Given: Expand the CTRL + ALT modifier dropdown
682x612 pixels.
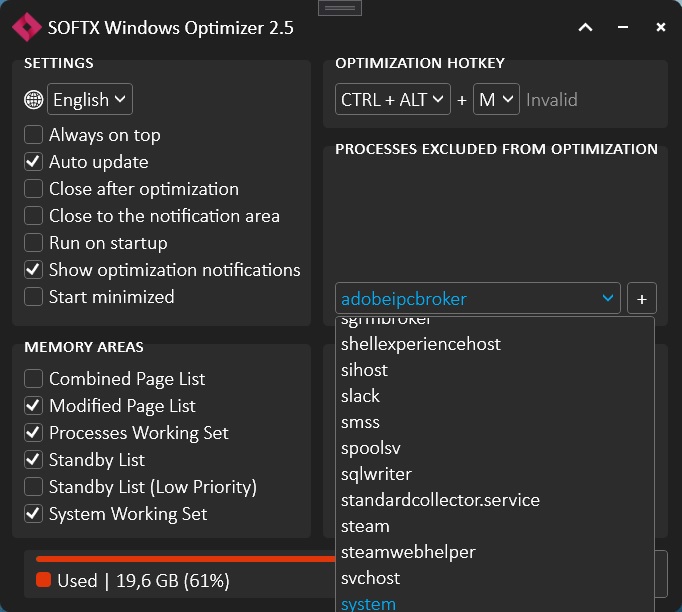Looking at the screenshot, I should 393,100.
